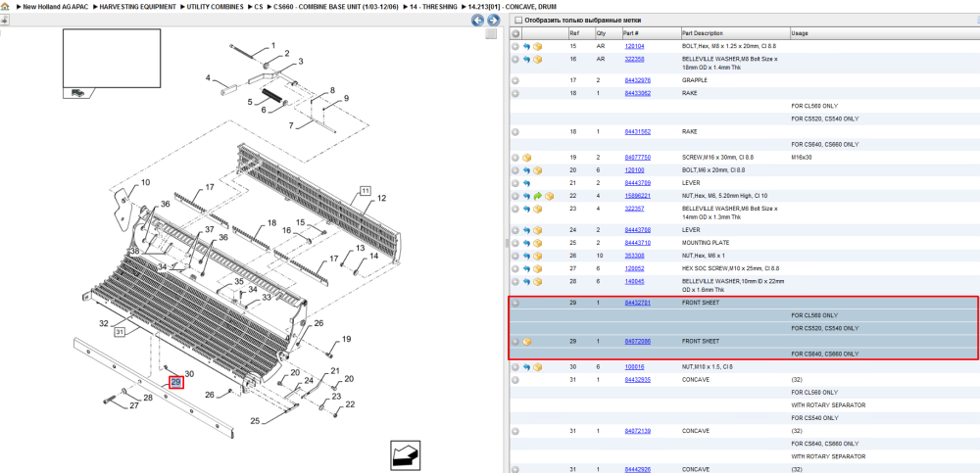Open the HARVESTING EQUIPMENT breadcrumb
Screen dimensions: 980x473
pyautogui.click(x=137, y=6)
